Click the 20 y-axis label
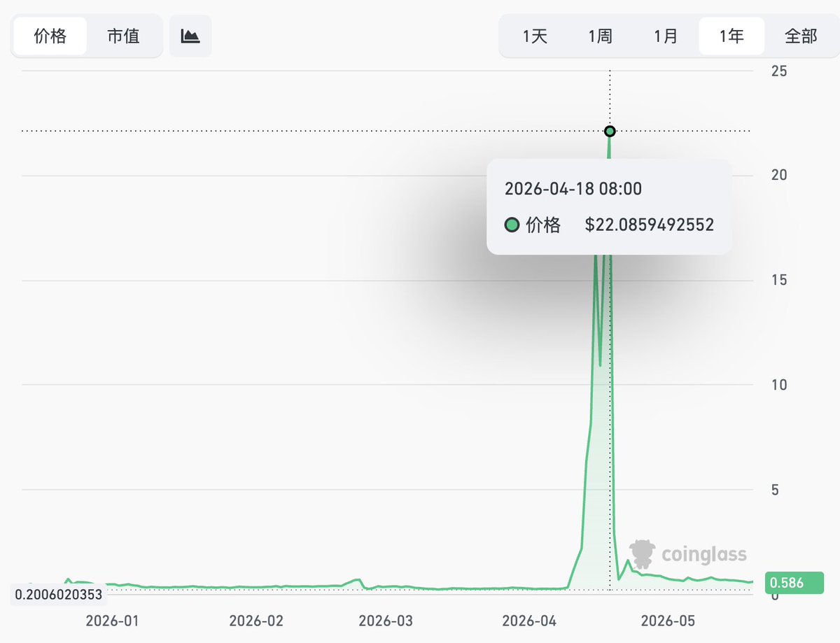This screenshot has width=840, height=643. point(778,175)
